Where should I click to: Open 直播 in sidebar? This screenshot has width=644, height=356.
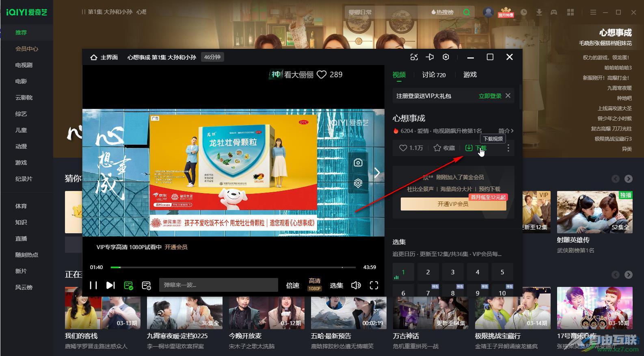(x=21, y=239)
